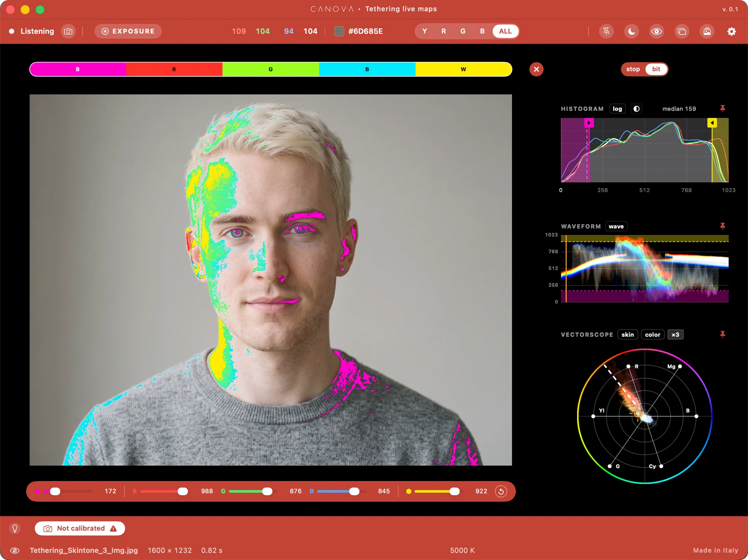The width and height of the screenshot is (748, 560).
Task: Click the magenta shadow threshold slider knob
Action: [55, 491]
